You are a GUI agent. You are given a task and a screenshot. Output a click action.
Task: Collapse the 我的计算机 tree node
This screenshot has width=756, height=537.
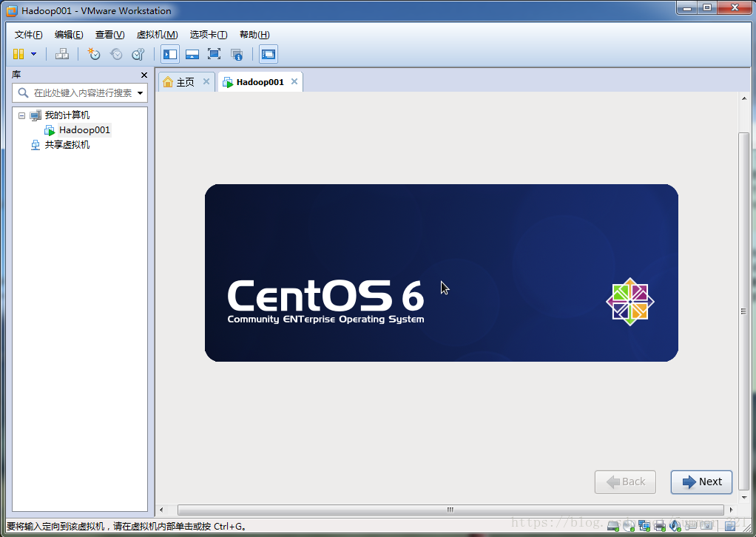21,115
